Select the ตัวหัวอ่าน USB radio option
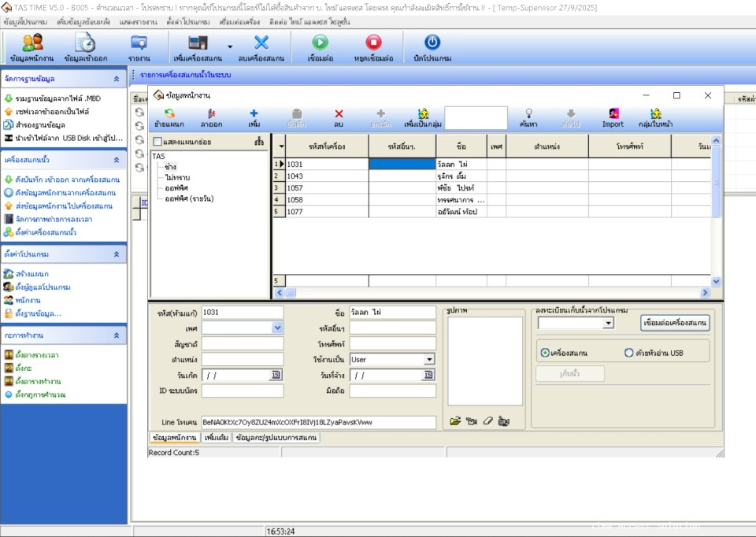 [628, 353]
